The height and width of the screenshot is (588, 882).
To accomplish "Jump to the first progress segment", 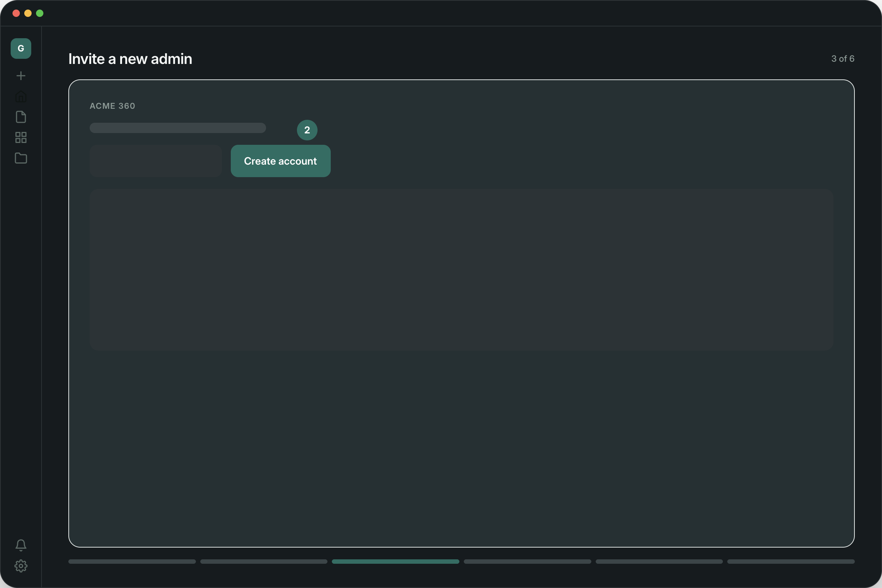I will point(132,562).
